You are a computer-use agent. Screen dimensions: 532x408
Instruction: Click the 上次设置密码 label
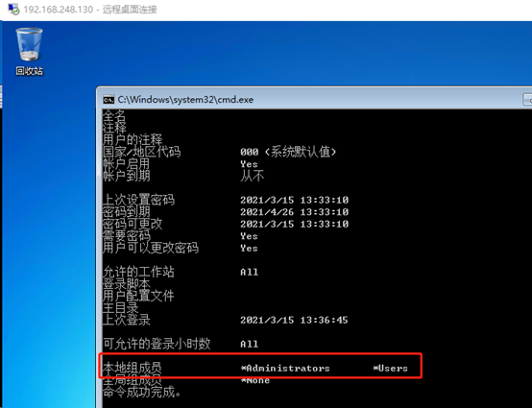point(139,200)
